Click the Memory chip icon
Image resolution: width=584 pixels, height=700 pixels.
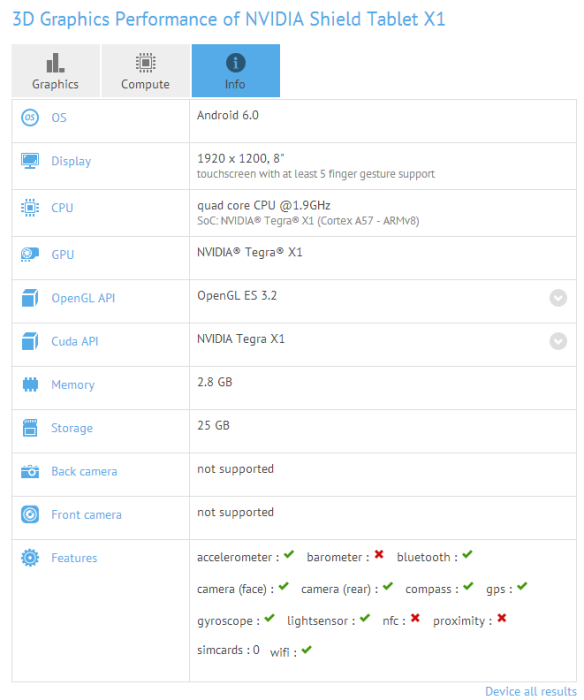pos(30,384)
